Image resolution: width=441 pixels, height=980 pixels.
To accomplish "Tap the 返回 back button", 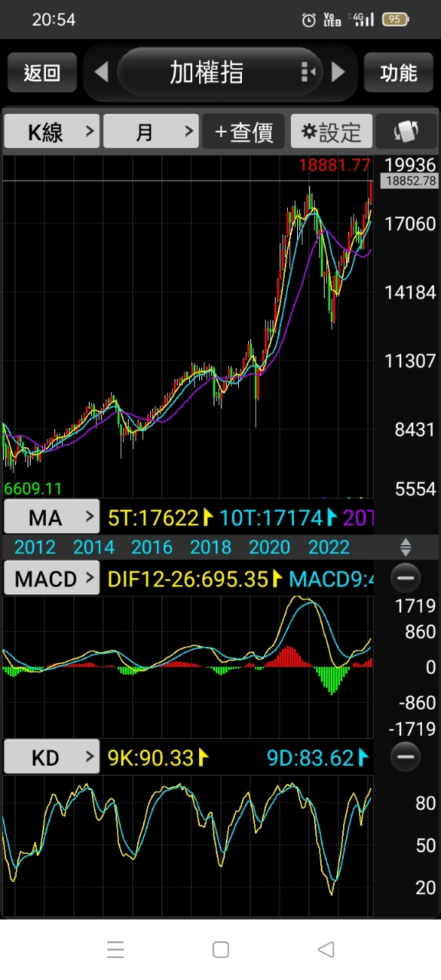I will 42,73.
